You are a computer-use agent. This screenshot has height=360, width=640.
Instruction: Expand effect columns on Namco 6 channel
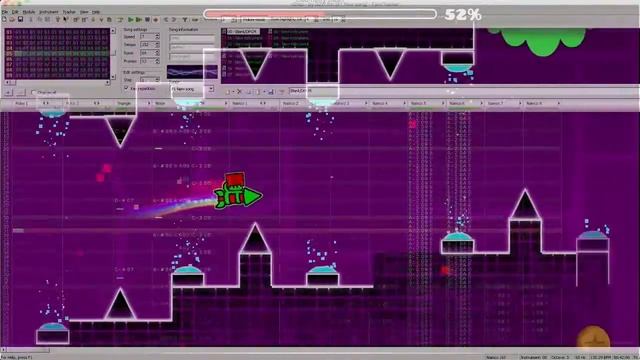click(481, 104)
